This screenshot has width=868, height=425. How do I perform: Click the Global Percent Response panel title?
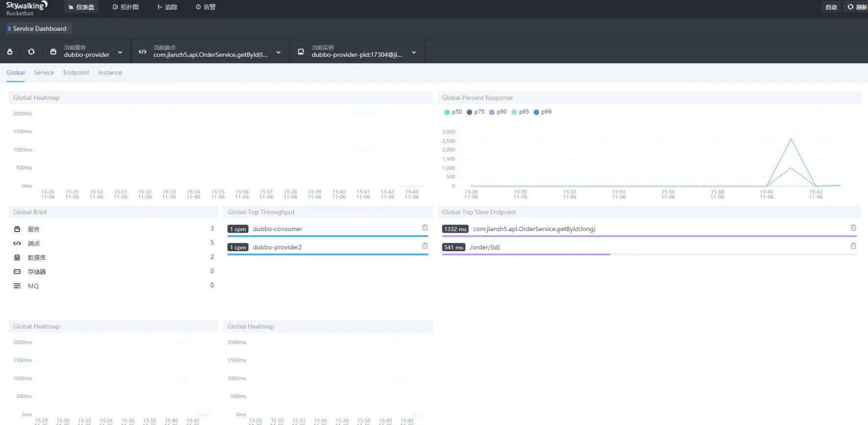coord(477,97)
